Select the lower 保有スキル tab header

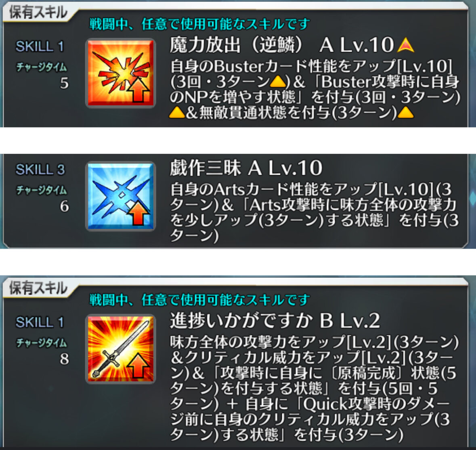[x=38, y=288]
